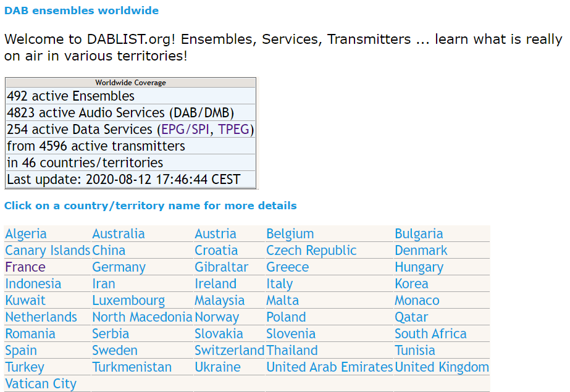Select United Arab Emirates in the list
This screenshot has width=570, height=392.
(x=330, y=367)
